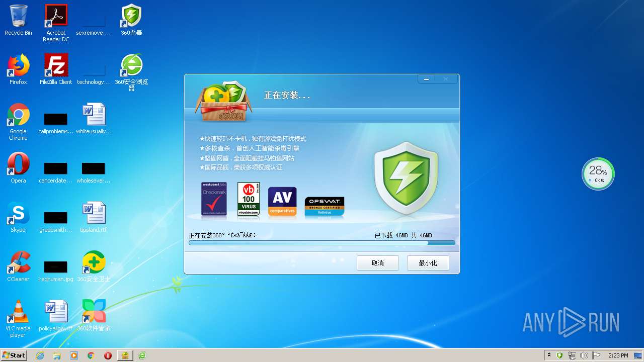Viewport: 644px width, 362px height.
Task: Select the sexremove desktop file
Action: (94, 23)
